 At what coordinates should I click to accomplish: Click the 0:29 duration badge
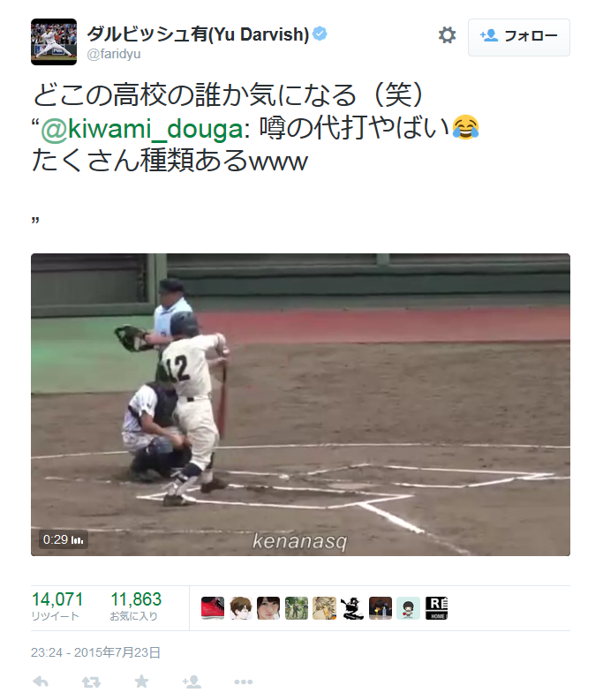coord(63,539)
